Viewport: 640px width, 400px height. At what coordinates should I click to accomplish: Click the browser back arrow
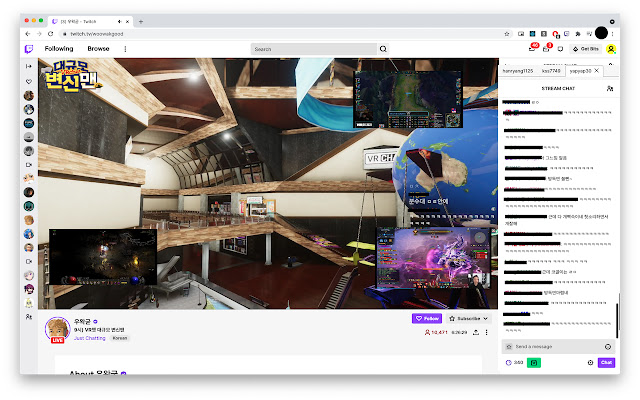28,34
